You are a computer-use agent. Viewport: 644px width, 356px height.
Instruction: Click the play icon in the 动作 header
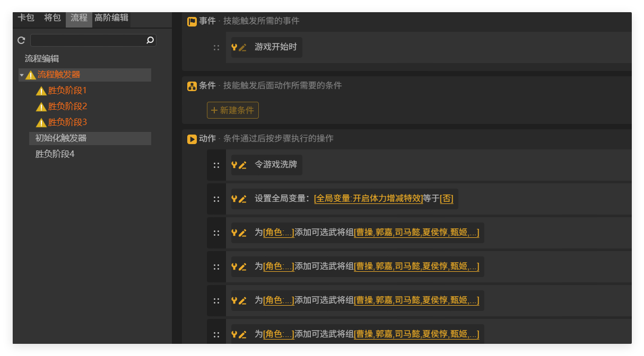(x=191, y=139)
